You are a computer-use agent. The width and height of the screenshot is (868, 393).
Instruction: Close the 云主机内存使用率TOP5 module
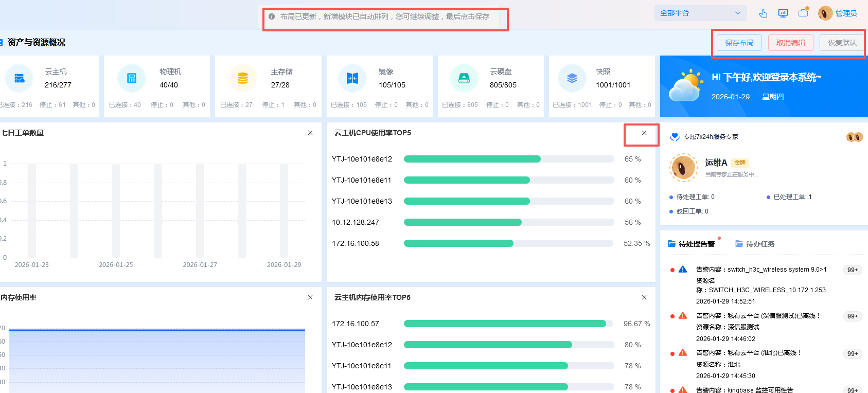[x=644, y=297]
